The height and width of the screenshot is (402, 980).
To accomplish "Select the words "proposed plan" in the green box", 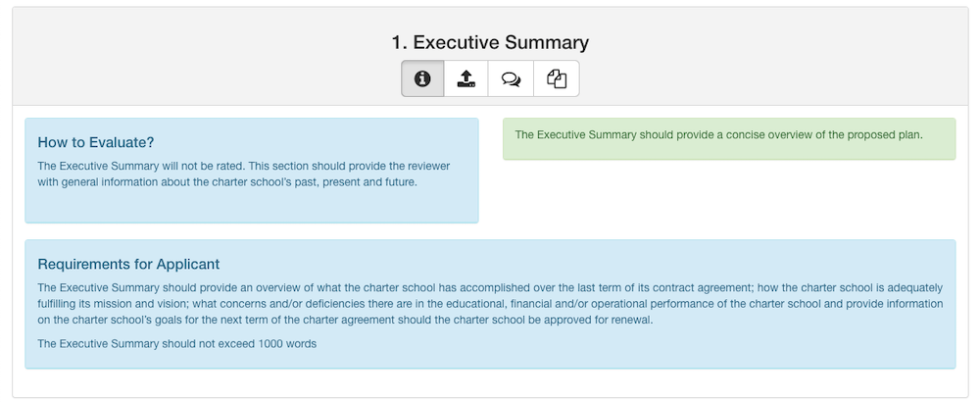I will pos(890,134).
